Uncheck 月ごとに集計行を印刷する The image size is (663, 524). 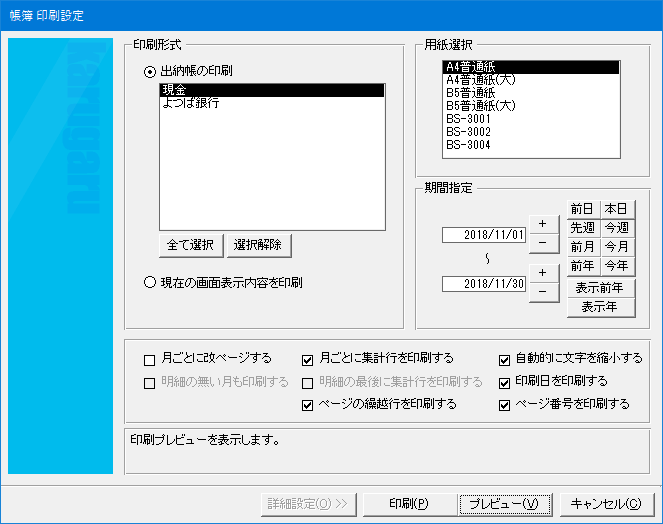307,360
